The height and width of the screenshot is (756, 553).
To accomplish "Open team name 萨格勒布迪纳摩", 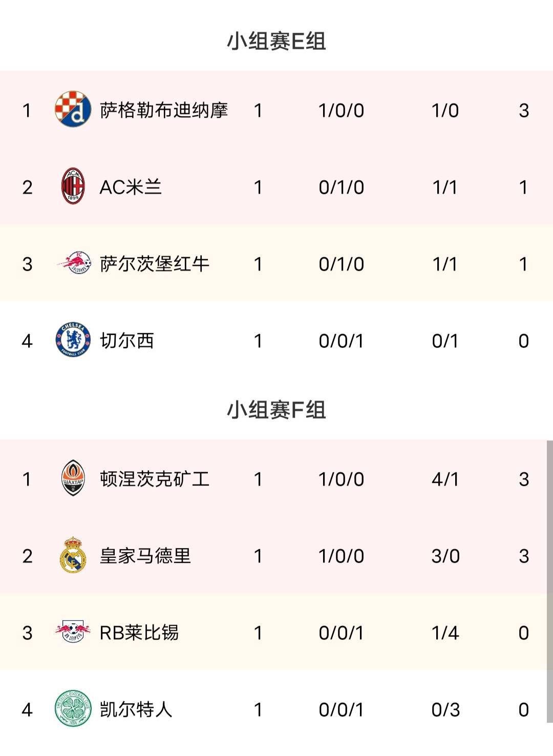I will tap(164, 110).
